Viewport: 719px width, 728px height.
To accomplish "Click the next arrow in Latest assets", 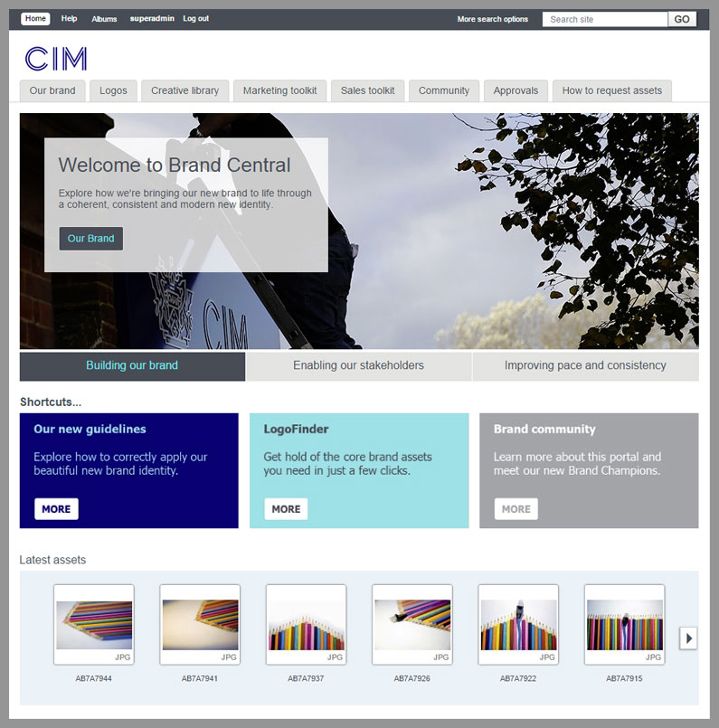I will point(687,638).
